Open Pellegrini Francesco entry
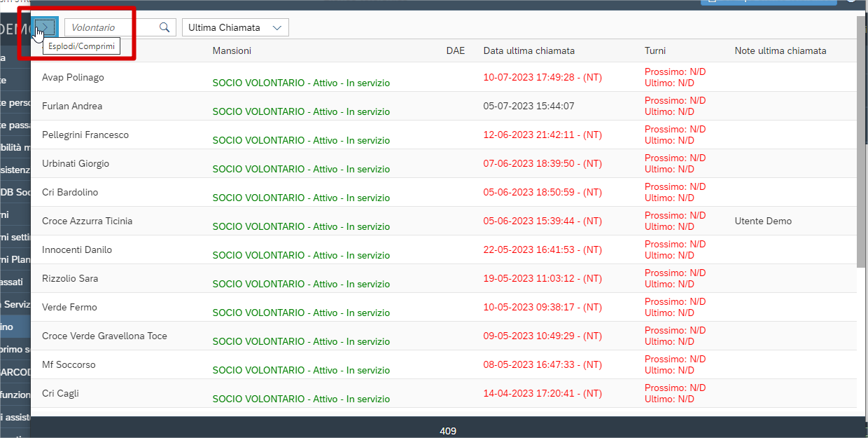 85,135
